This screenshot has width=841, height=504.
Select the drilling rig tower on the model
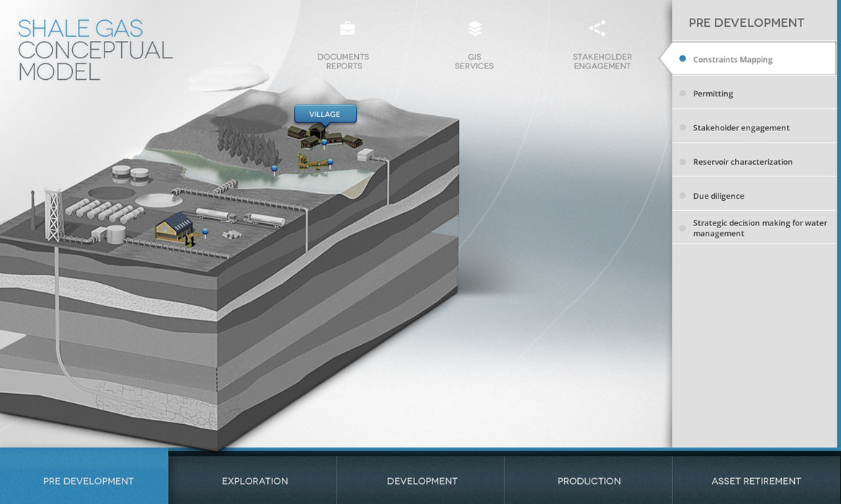click(x=53, y=213)
